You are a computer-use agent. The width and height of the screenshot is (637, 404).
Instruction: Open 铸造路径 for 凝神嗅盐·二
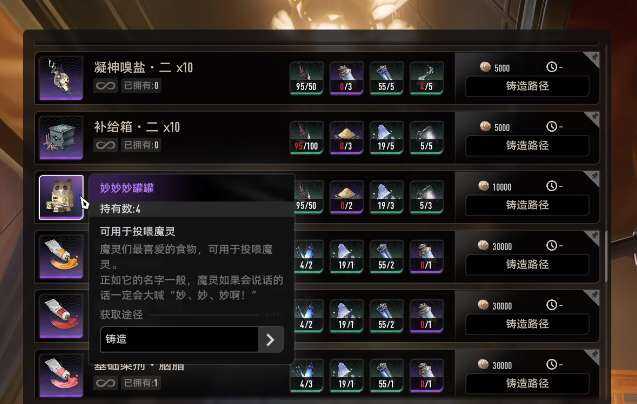point(527,86)
